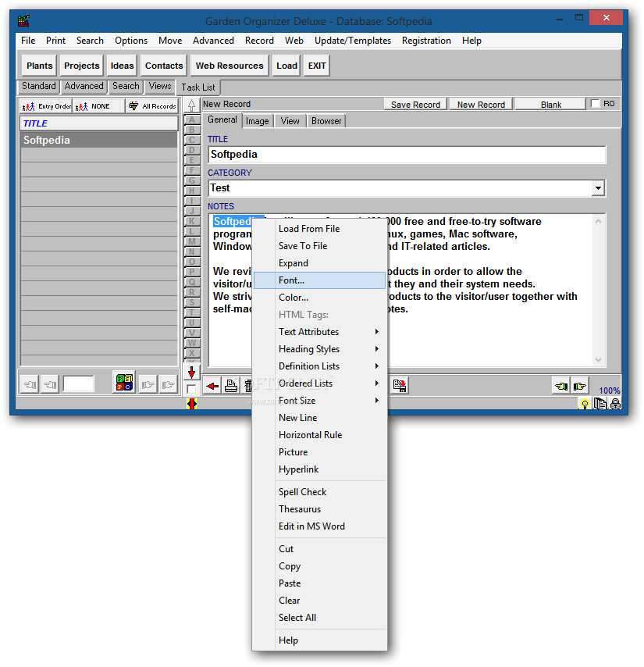Select Hyperlink from context menu
The width and height of the screenshot is (644, 667).
(319, 469)
